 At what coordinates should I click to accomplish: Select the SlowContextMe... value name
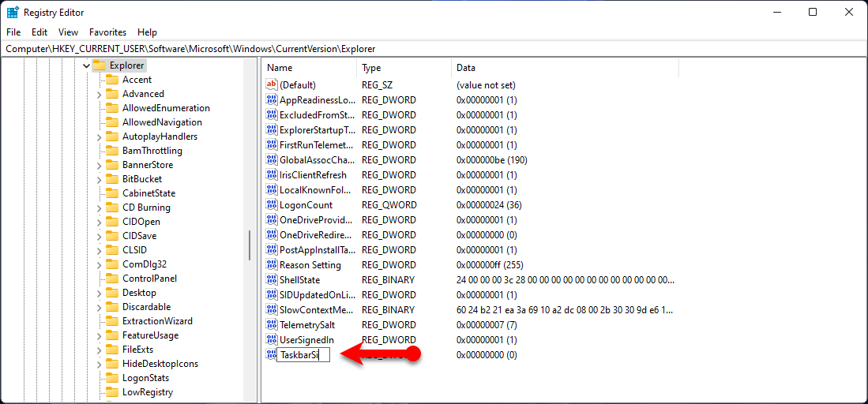click(x=317, y=309)
